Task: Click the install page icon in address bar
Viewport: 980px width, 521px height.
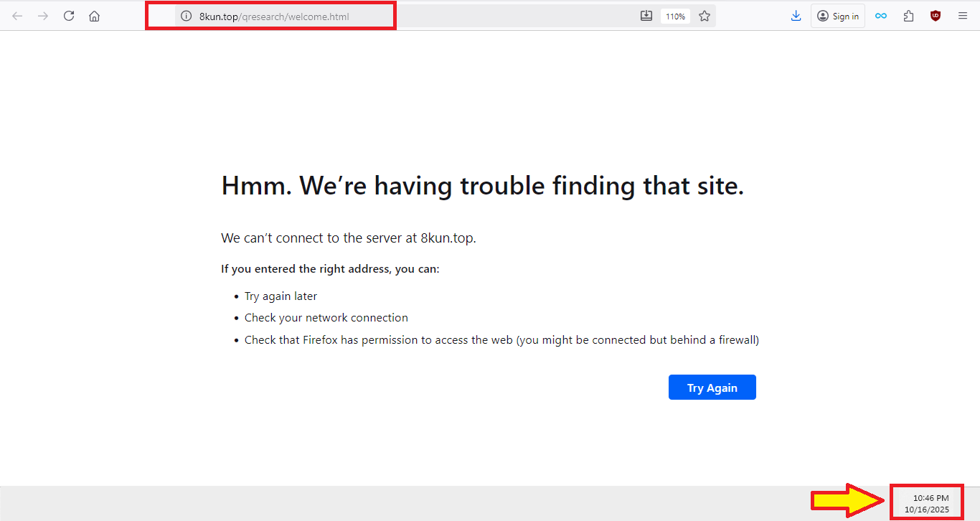Action: tap(646, 16)
